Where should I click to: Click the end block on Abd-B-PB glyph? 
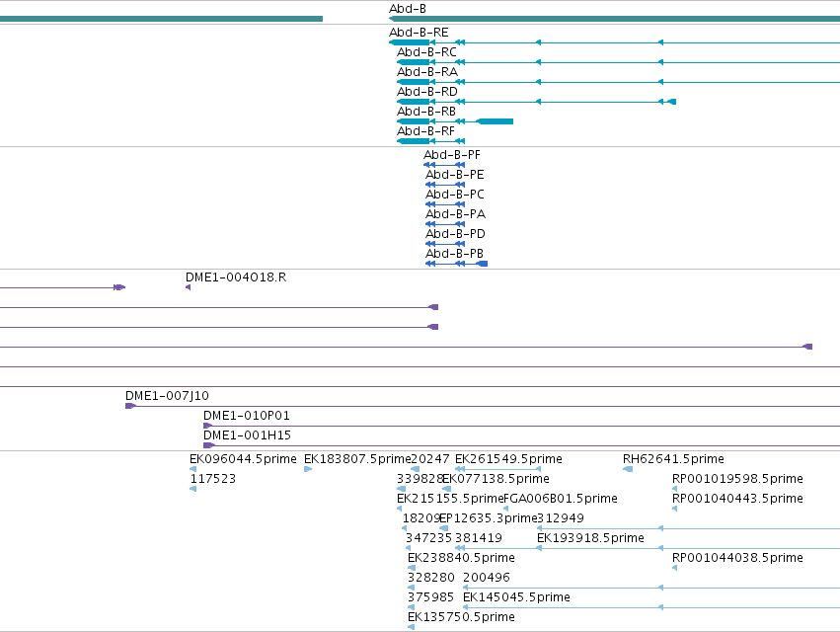(482, 264)
